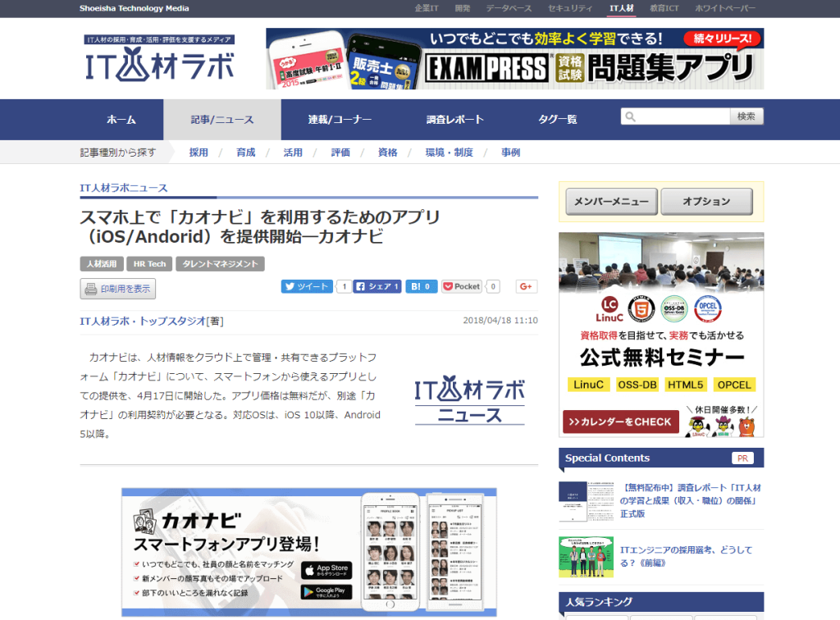Click the 人材活用 tag
Image resolution: width=840 pixels, height=620 pixels.
102,264
